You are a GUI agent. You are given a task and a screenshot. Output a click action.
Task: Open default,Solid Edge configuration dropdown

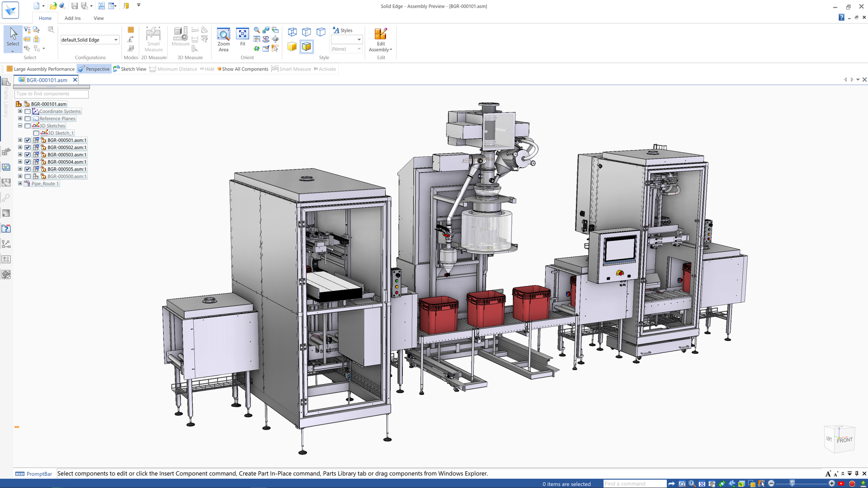tap(116, 40)
